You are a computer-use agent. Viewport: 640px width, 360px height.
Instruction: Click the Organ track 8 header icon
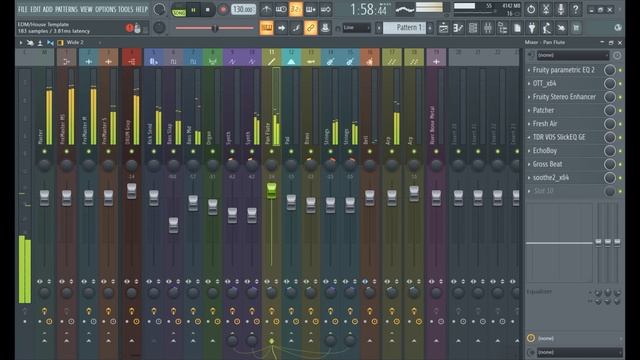pyautogui.click(x=212, y=61)
